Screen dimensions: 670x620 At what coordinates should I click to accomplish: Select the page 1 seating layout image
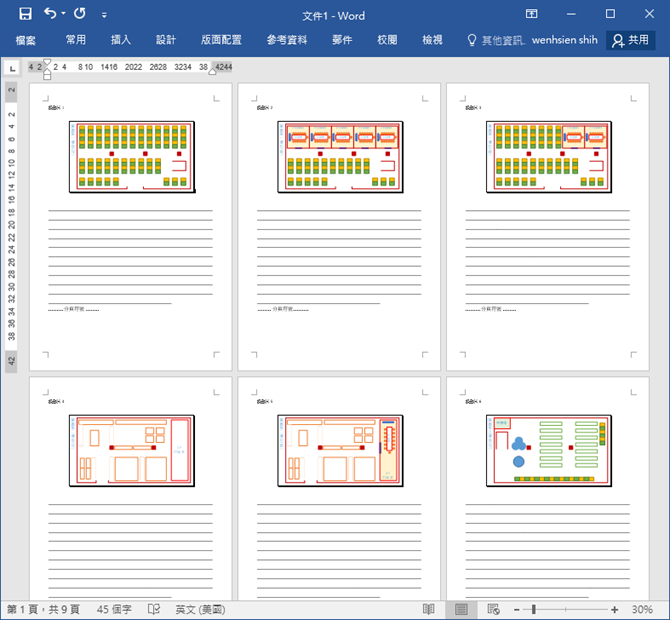[132, 157]
